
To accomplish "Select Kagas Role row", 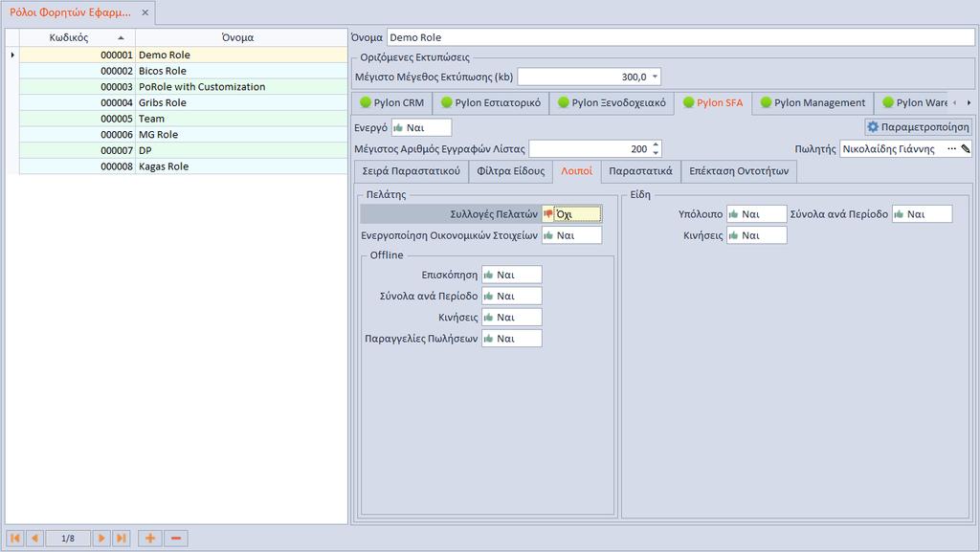I will click(x=183, y=166).
